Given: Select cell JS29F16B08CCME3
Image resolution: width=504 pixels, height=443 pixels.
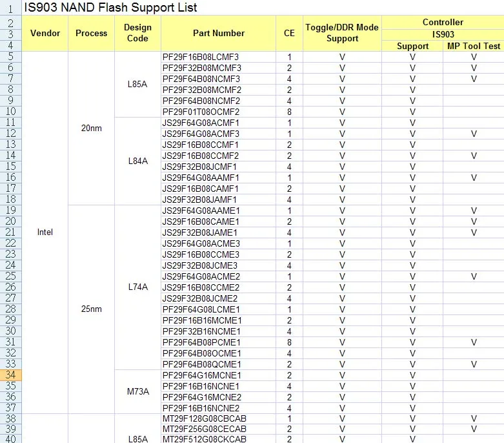Looking at the screenshot, I should pos(218,254).
